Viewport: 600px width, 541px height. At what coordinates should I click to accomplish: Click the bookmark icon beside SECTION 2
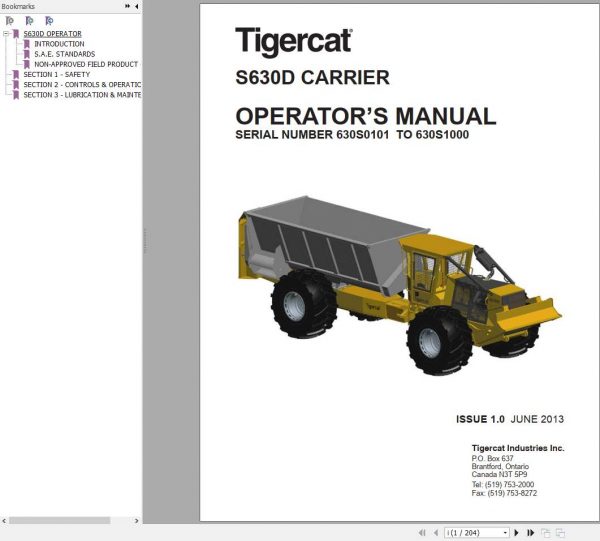[x=16, y=85]
